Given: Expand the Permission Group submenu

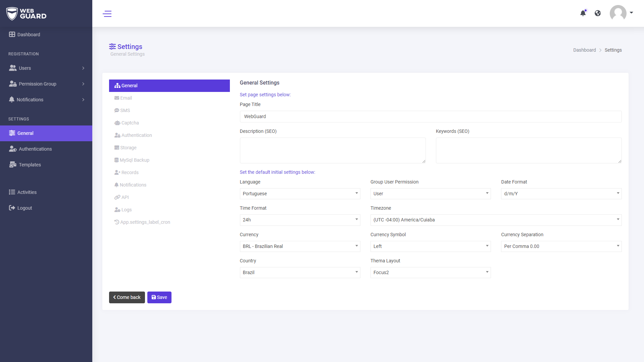Looking at the screenshot, I should coord(46,84).
